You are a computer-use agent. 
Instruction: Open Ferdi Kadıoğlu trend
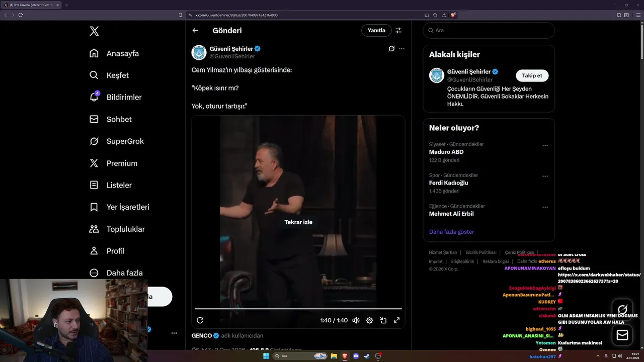pyautogui.click(x=448, y=183)
